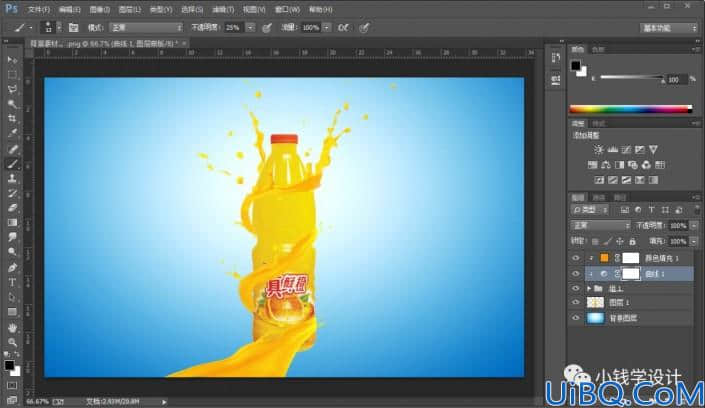705x408 pixels.
Task: Select the Move tool
Action: pyautogui.click(x=12, y=60)
